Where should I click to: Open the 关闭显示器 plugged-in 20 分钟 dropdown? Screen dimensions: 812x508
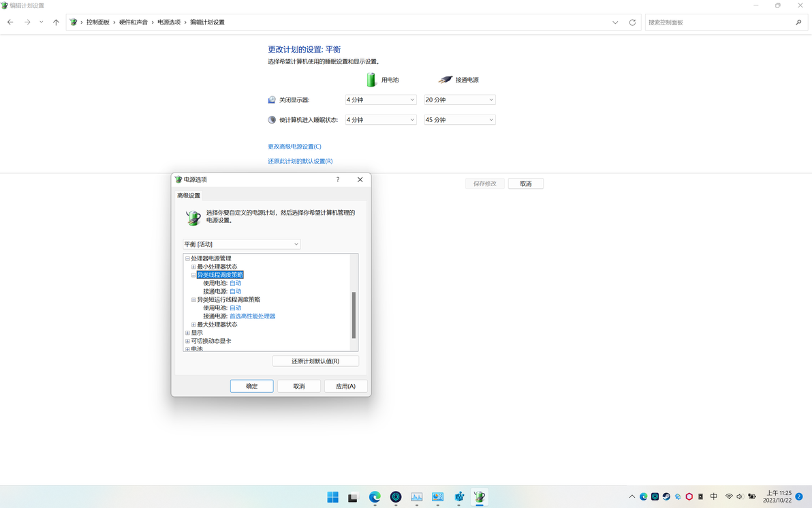coord(460,100)
